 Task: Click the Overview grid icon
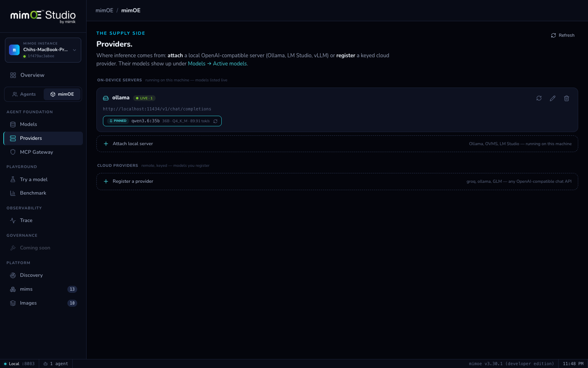(13, 75)
